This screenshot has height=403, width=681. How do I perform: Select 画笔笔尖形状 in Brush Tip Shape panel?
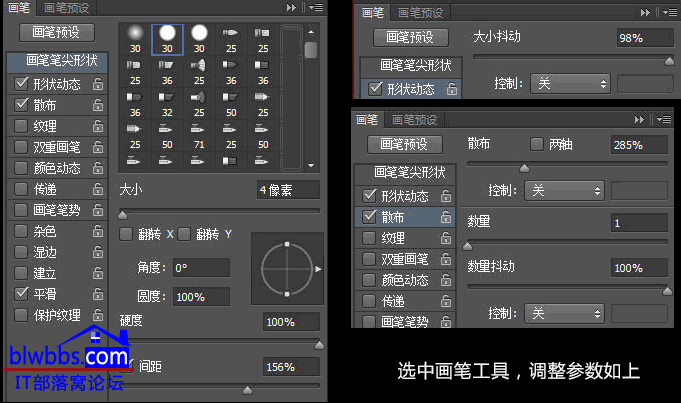tap(57, 61)
